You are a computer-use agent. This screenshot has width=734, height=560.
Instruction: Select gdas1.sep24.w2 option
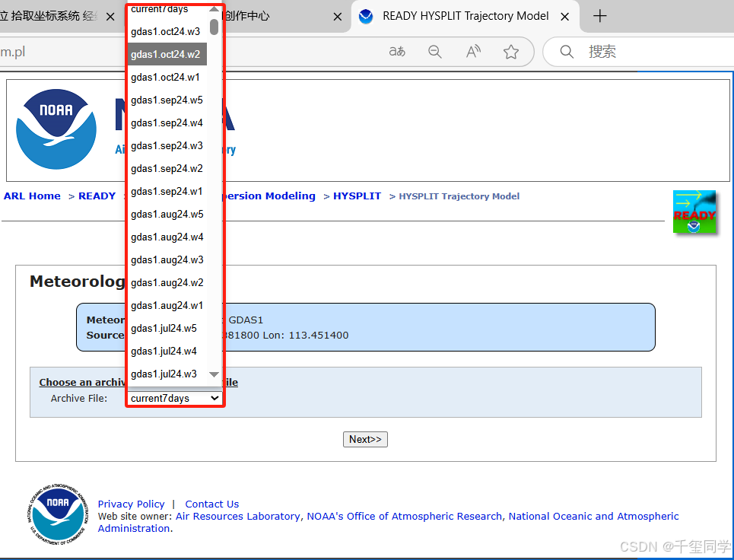pyautogui.click(x=167, y=169)
